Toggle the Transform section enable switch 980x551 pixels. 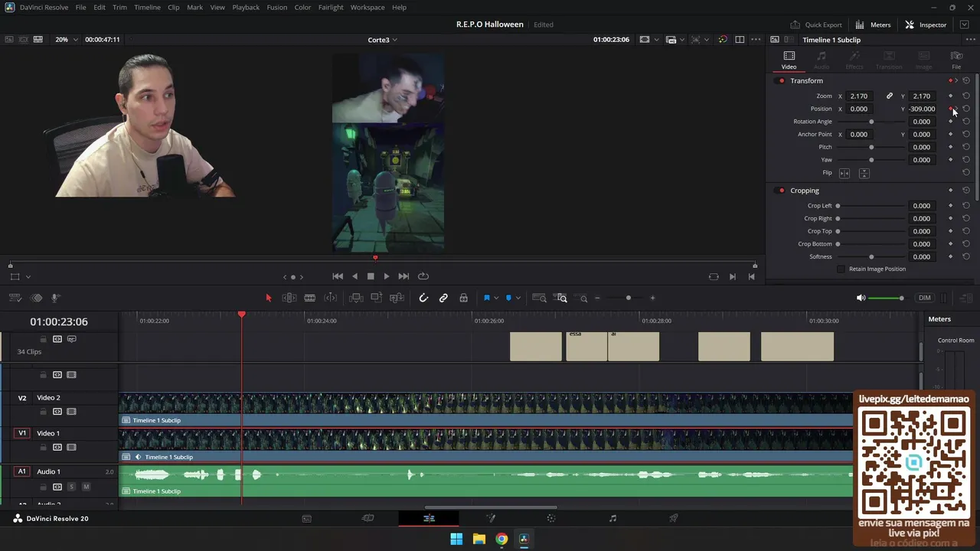pyautogui.click(x=781, y=80)
